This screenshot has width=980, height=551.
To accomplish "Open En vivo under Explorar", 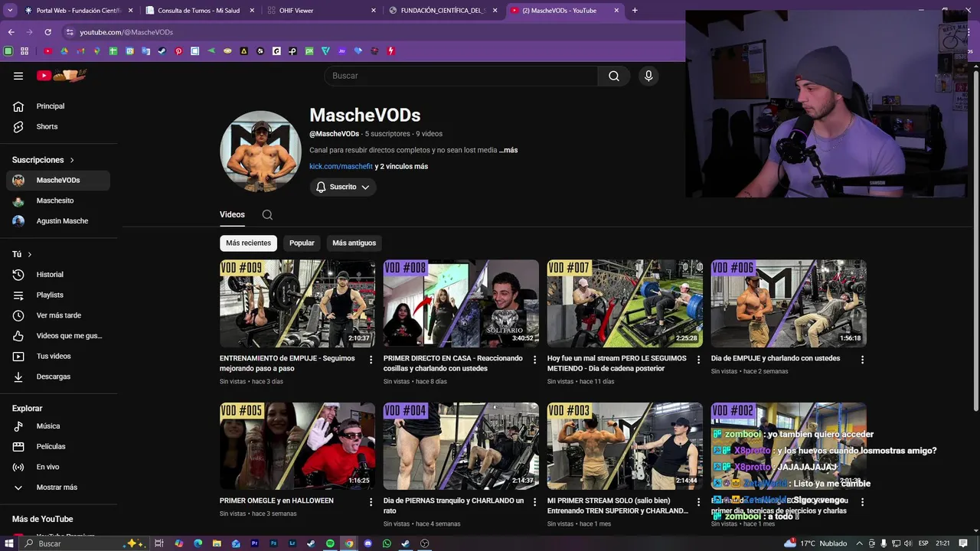I will tap(58, 467).
